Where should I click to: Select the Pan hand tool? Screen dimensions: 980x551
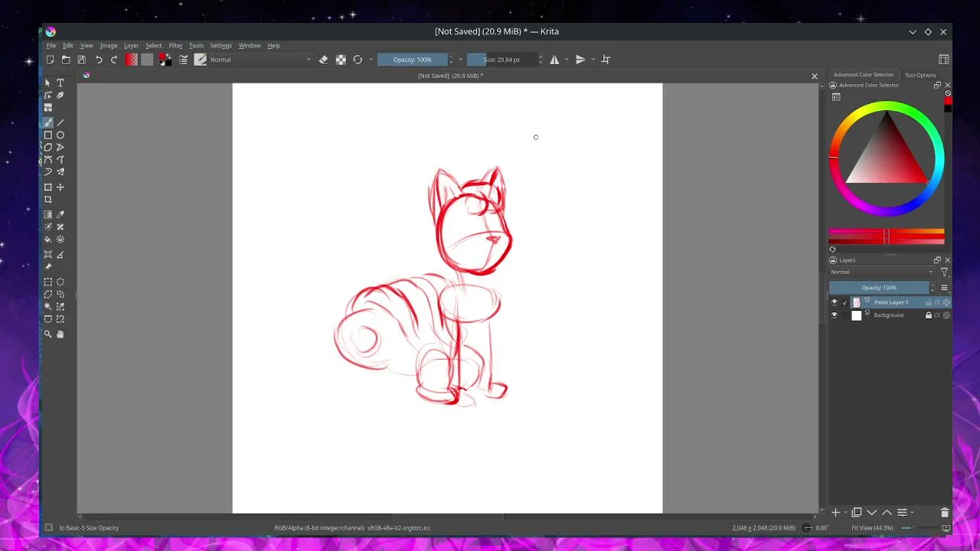coord(60,334)
